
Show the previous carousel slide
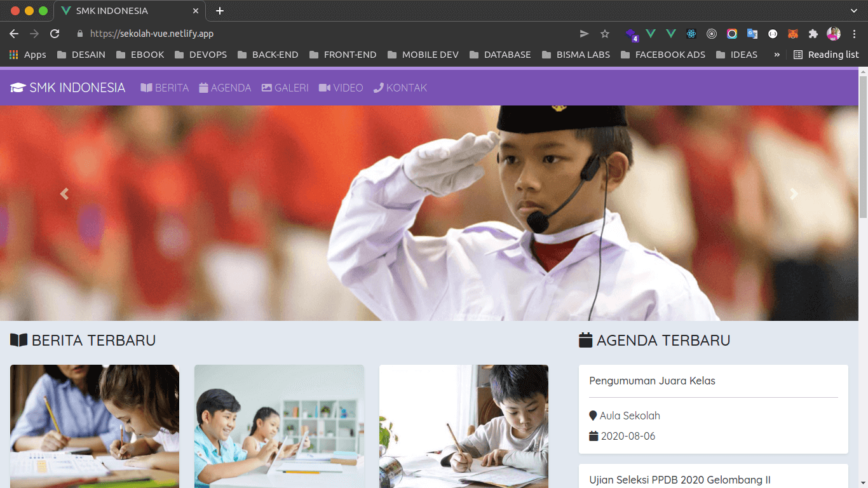click(x=64, y=194)
